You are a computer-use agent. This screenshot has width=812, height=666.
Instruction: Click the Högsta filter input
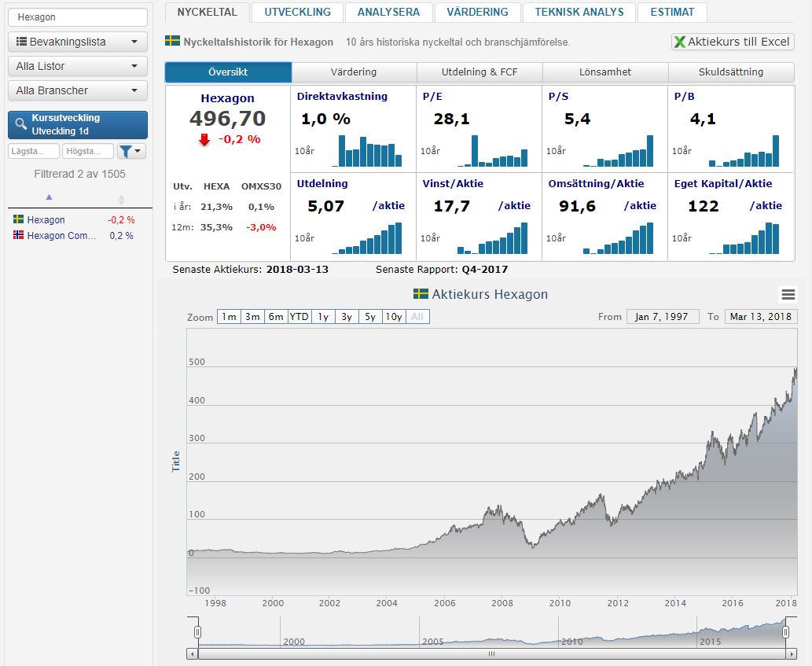tap(87, 151)
